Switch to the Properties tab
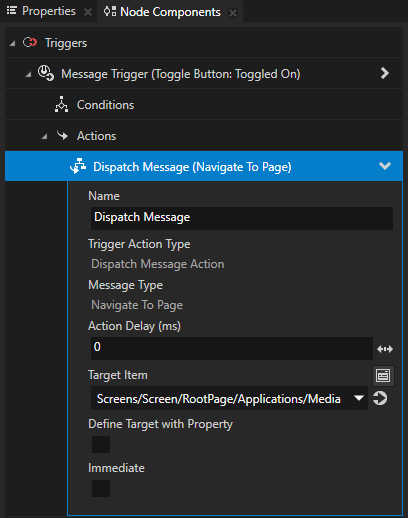 tap(48, 11)
